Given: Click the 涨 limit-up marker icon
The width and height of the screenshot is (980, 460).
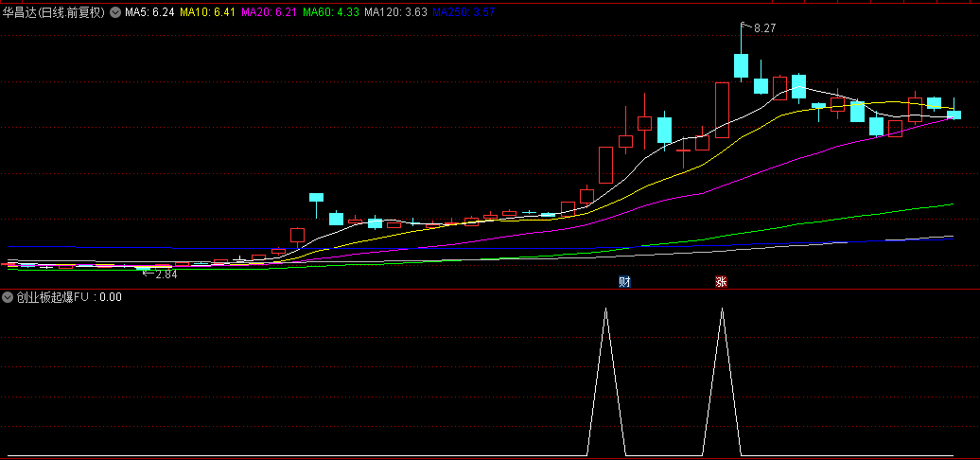Looking at the screenshot, I should click(x=721, y=282).
